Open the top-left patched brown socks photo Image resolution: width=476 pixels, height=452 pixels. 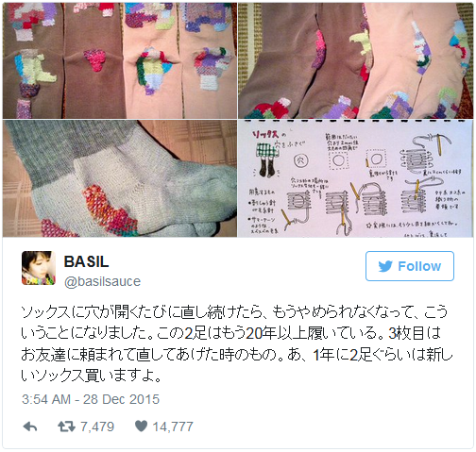[x=120, y=60]
